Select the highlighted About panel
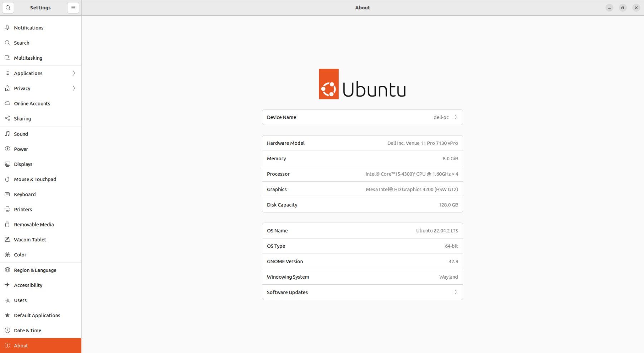 [41, 345]
